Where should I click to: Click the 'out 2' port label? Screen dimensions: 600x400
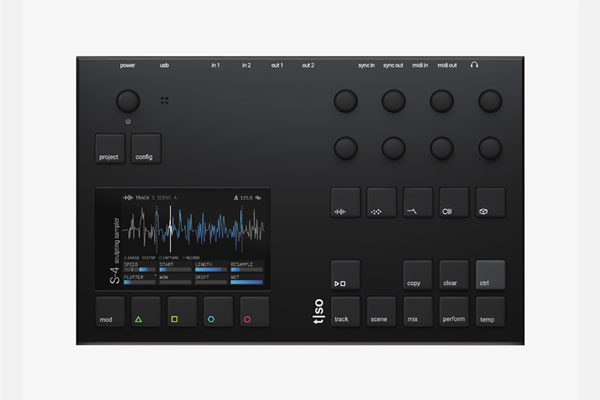point(308,65)
